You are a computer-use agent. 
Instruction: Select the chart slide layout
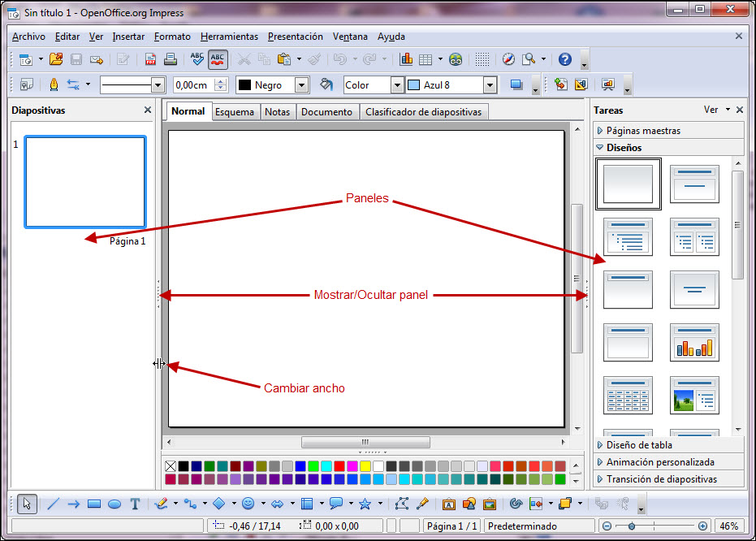(694, 342)
